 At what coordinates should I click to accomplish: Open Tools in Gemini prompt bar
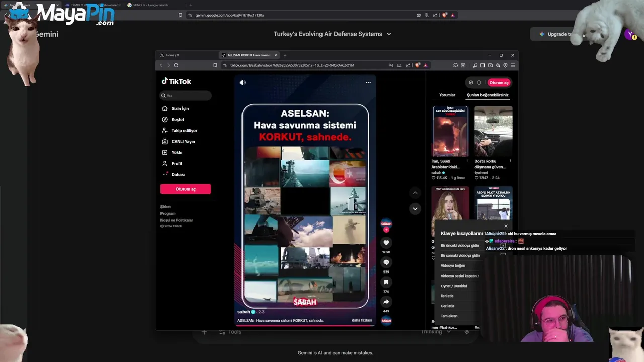(x=230, y=332)
